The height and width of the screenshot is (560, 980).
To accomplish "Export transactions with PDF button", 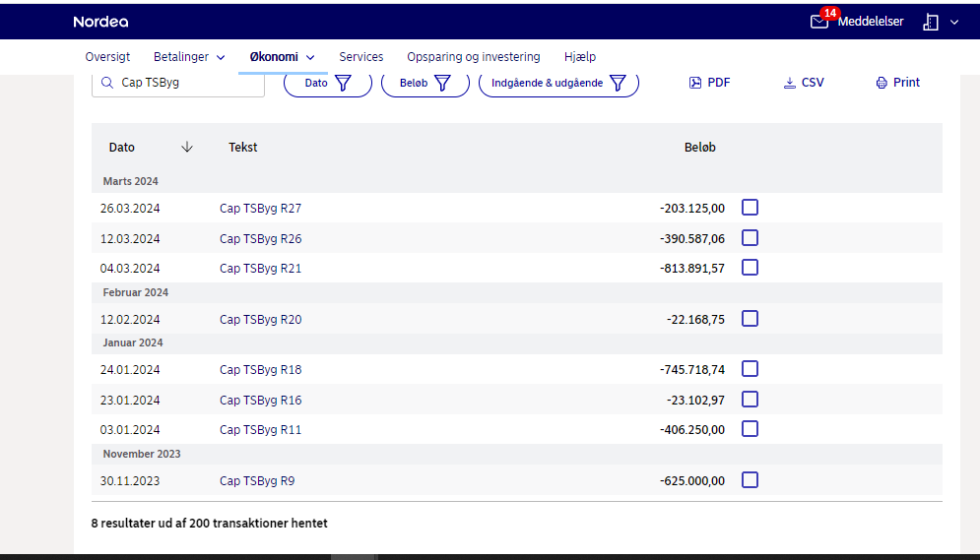I will [x=710, y=83].
